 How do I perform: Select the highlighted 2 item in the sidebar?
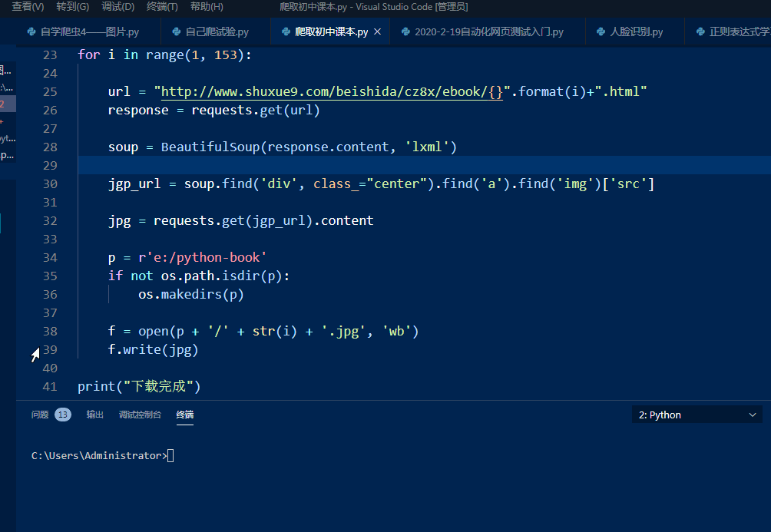click(x=5, y=104)
